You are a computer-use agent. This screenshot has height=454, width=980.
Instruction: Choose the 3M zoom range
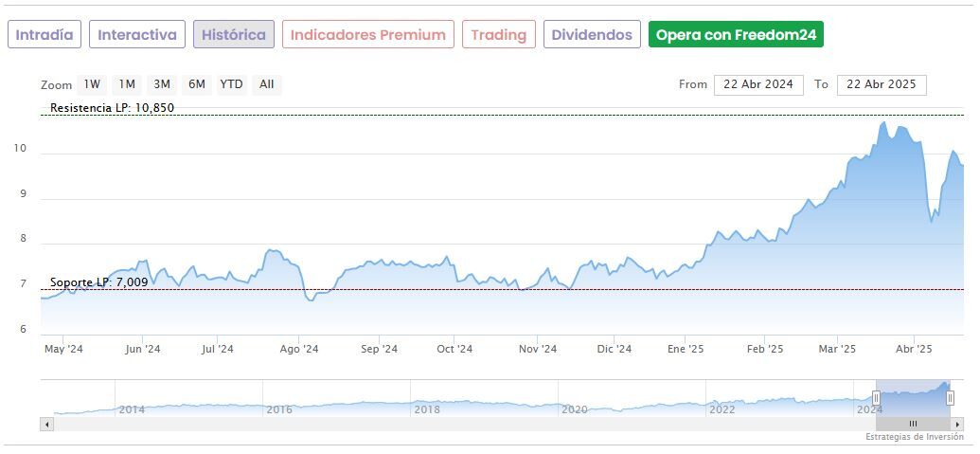(162, 84)
